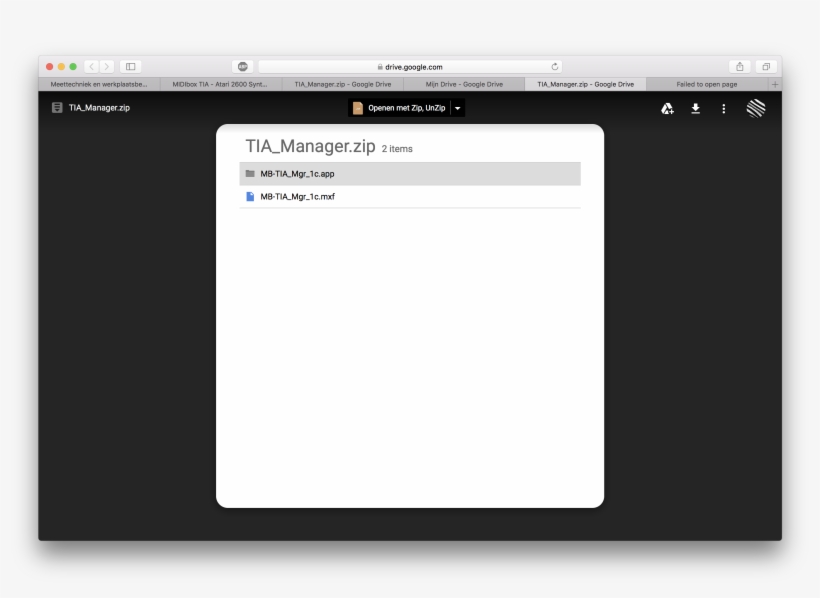
Task: Select the MB-TIA_Mgr_1c.mxf file
Action: tap(297, 197)
